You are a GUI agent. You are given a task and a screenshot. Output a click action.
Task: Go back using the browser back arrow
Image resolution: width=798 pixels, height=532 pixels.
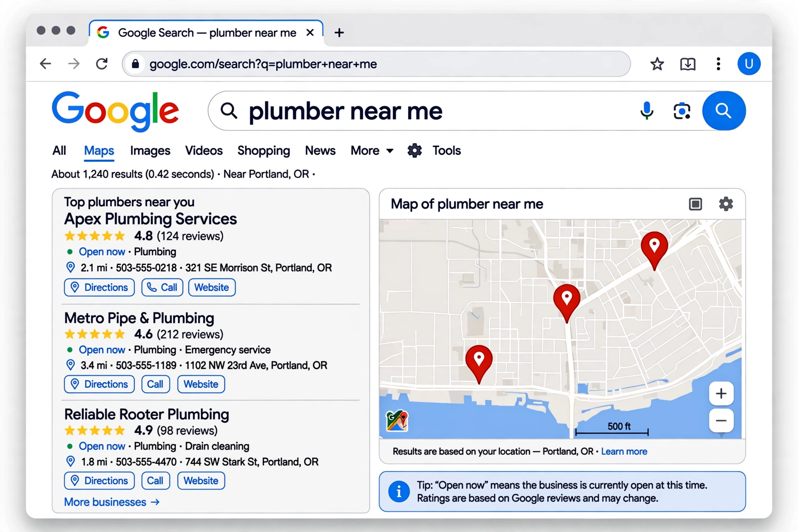tap(45, 64)
